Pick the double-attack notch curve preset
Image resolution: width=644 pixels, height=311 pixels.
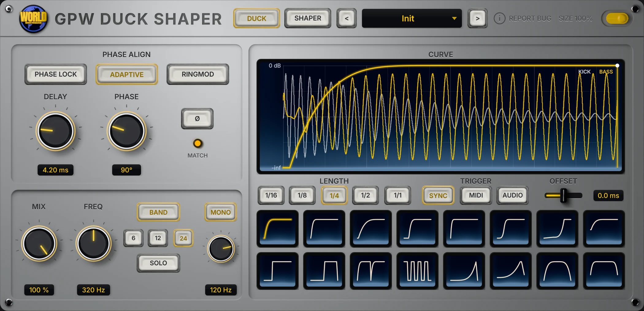click(x=371, y=271)
